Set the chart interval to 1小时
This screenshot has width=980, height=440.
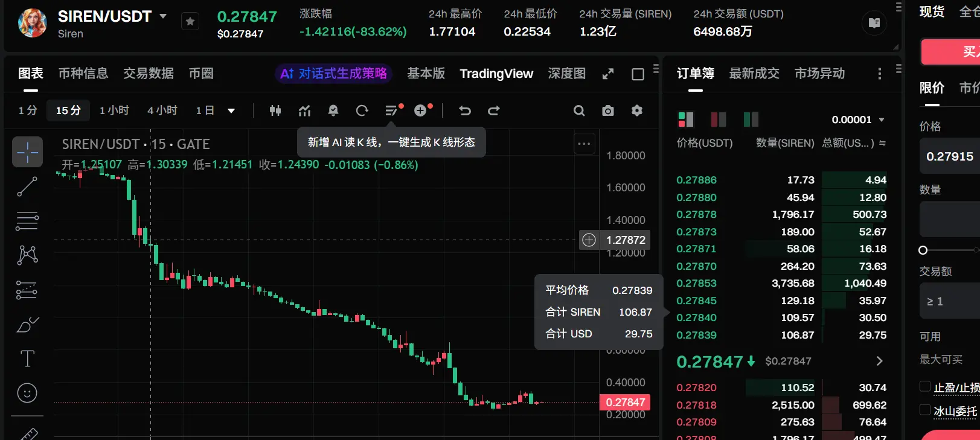click(x=114, y=110)
